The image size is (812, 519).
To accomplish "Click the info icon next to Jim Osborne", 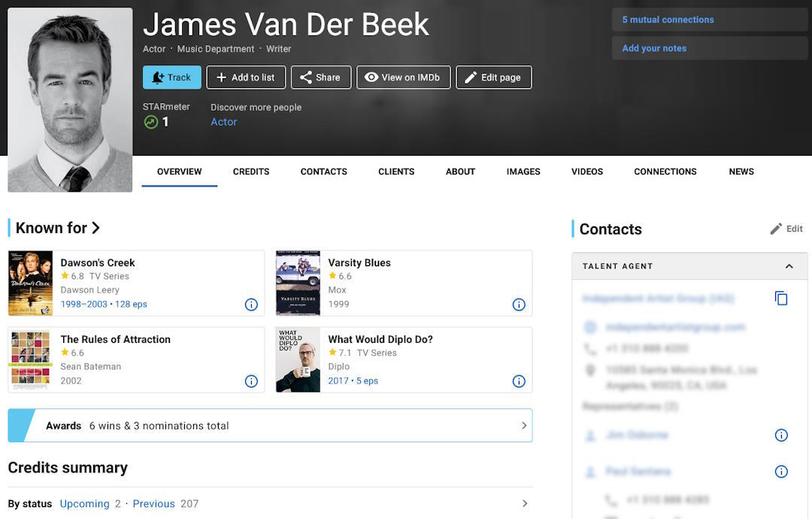I will [x=781, y=435].
